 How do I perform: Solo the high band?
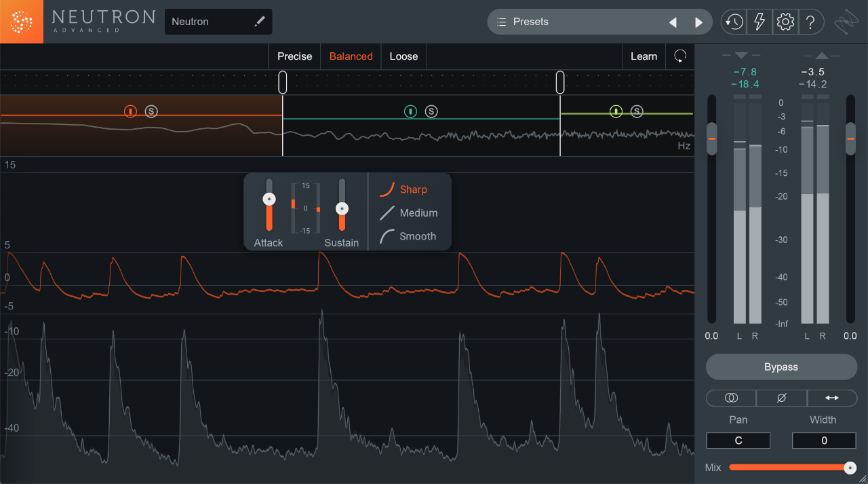(637, 111)
